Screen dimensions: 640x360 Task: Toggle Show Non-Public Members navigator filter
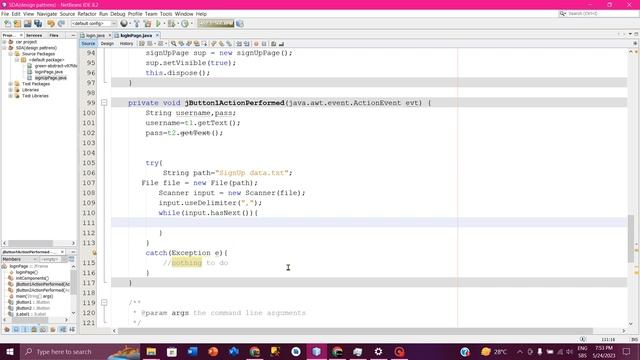(x=34, y=329)
